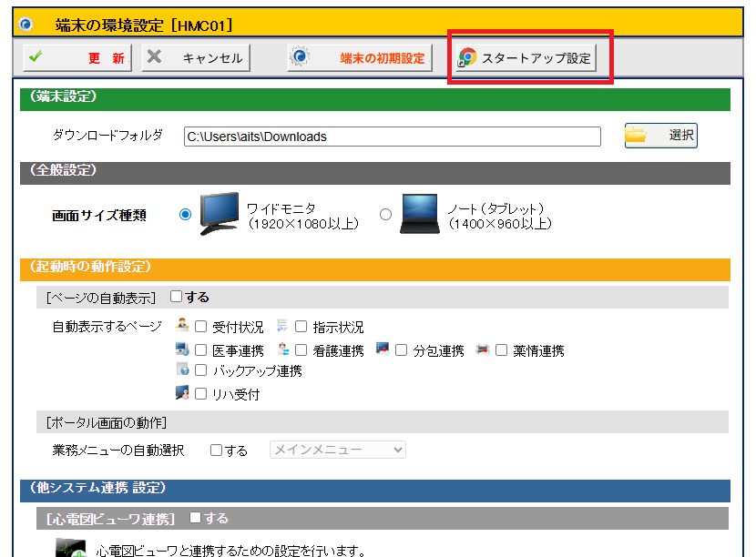This screenshot has width=756, height=557.
Task: Click the Chrome icon on スタートアップ設定
Action: pyautogui.click(x=466, y=57)
